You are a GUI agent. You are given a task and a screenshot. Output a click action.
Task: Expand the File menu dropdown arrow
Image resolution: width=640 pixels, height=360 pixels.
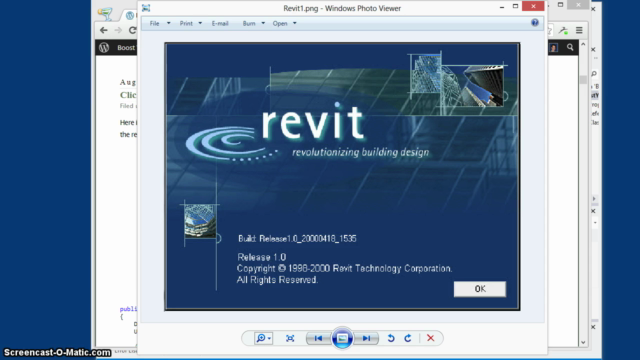(169, 23)
